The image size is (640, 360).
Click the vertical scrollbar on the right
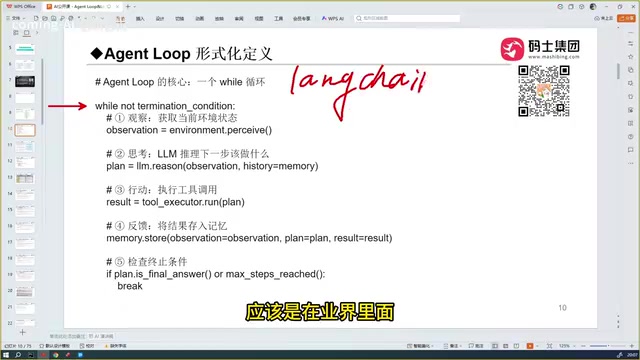pyautogui.click(x=618, y=71)
